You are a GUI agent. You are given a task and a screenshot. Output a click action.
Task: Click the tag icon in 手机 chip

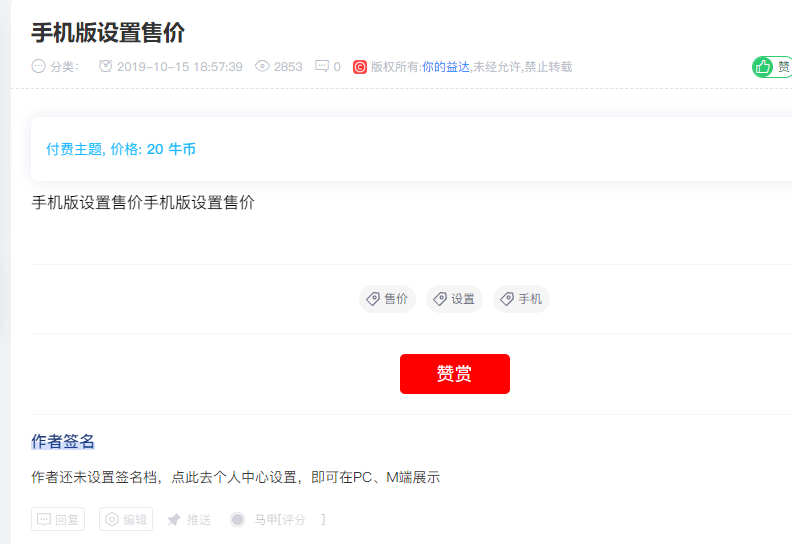(x=507, y=299)
